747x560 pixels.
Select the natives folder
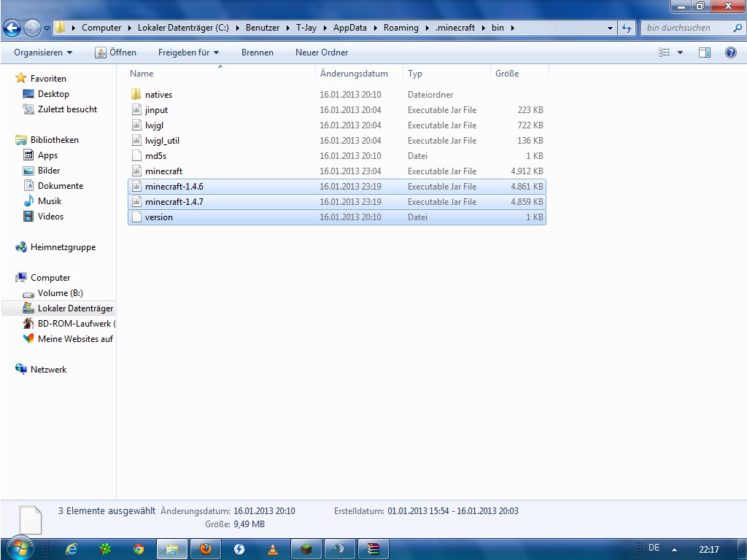click(158, 95)
